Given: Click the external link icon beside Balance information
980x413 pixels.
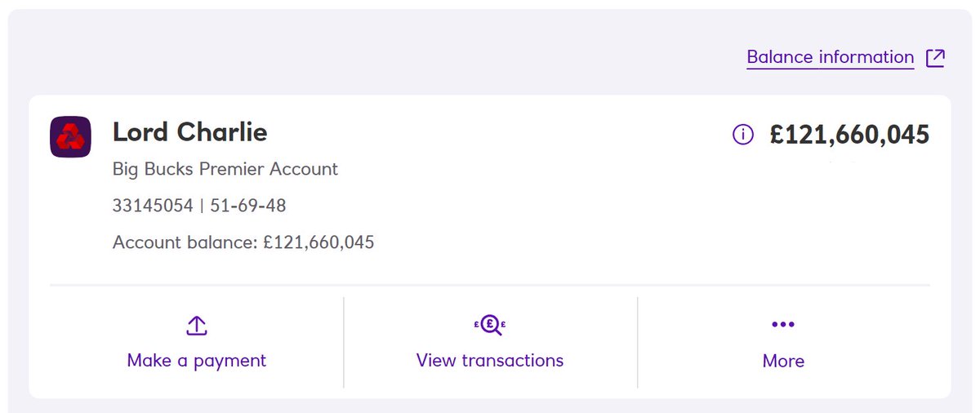Looking at the screenshot, I should (935, 58).
